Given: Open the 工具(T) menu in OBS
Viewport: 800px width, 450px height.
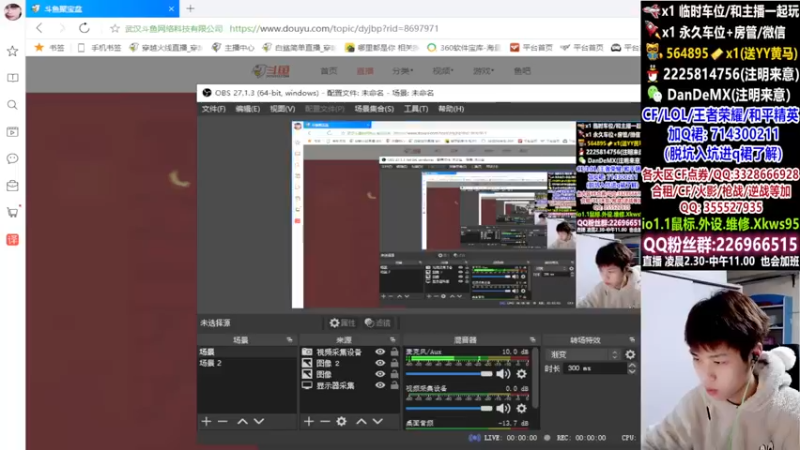Looking at the screenshot, I should coord(416,109).
